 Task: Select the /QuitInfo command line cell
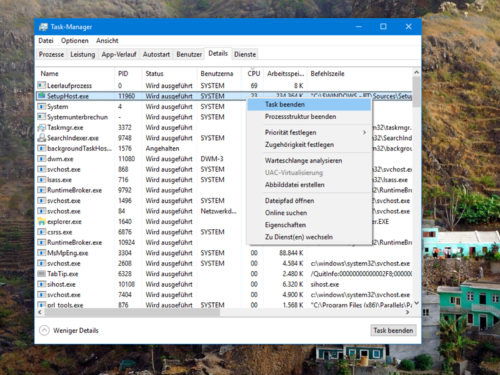coord(361,274)
